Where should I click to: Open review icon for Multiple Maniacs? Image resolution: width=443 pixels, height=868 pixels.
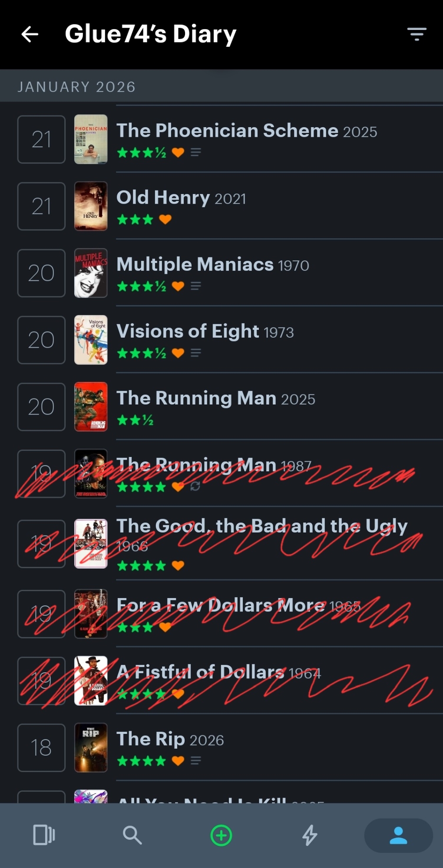pos(196,286)
